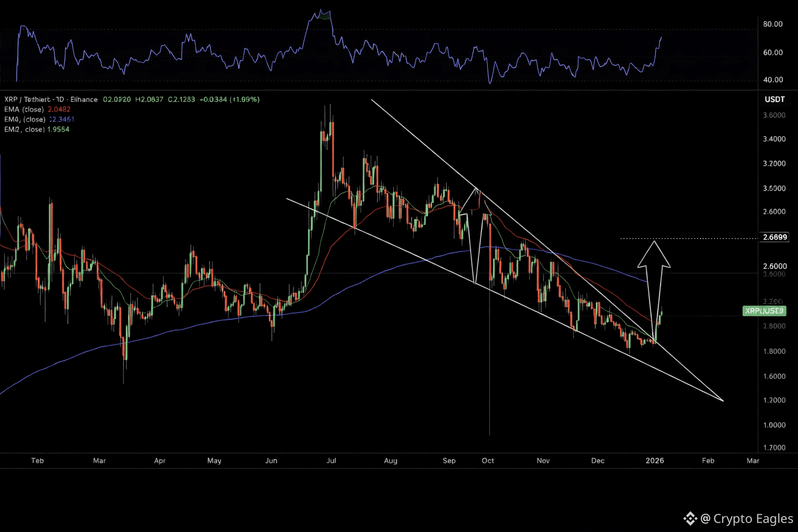
Task: Click the 2026 label on the time axis
Action: (x=655, y=461)
